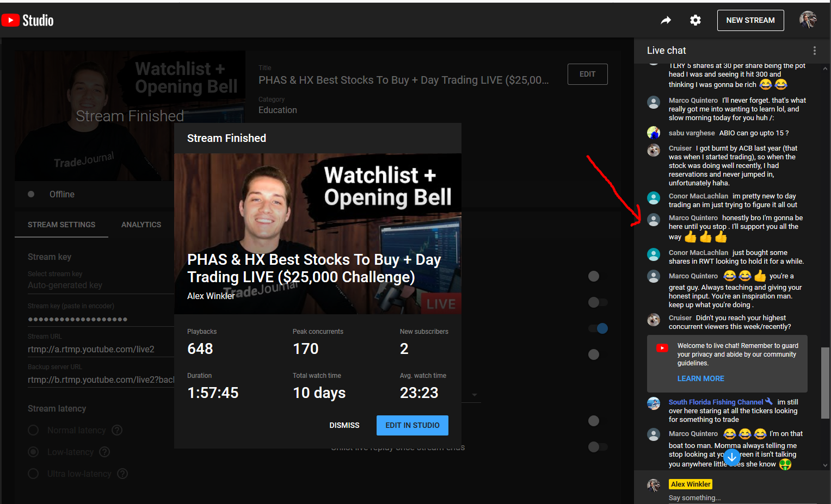Open Studio settings via the gear icon
This screenshot has height=504, width=831.
(x=695, y=20)
